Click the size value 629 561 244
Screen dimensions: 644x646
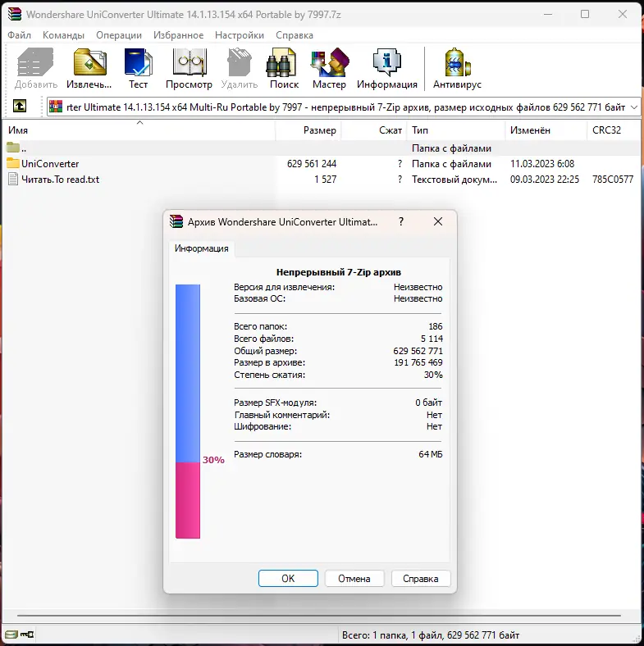pos(312,164)
